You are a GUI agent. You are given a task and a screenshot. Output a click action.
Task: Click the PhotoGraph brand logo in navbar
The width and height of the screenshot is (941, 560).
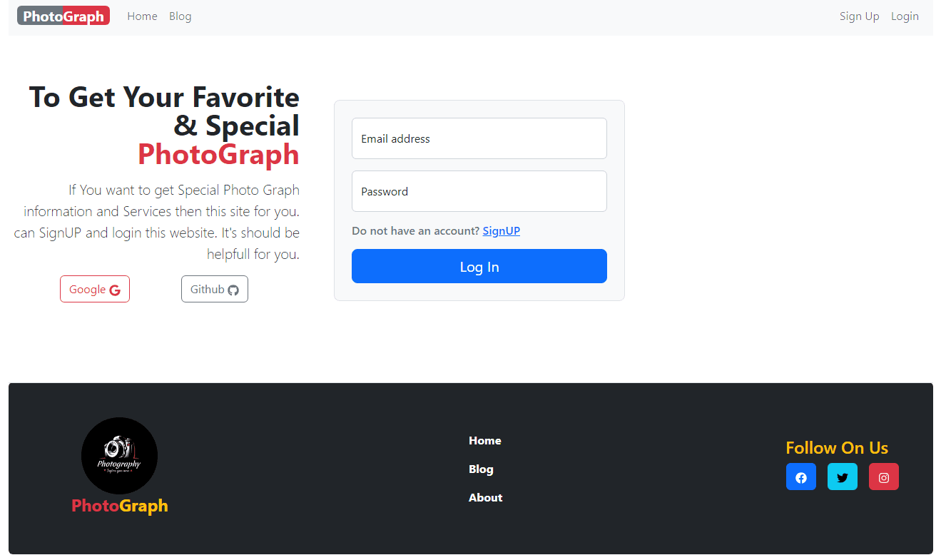coord(63,16)
